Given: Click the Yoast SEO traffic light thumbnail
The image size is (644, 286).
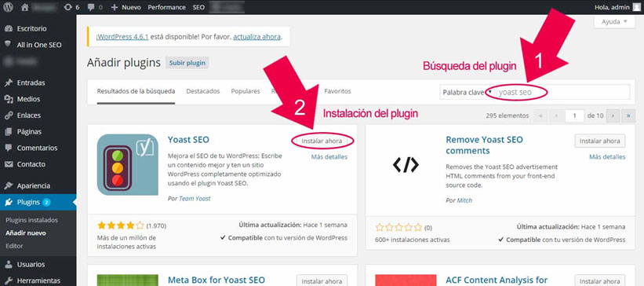Looking at the screenshot, I should [128, 164].
